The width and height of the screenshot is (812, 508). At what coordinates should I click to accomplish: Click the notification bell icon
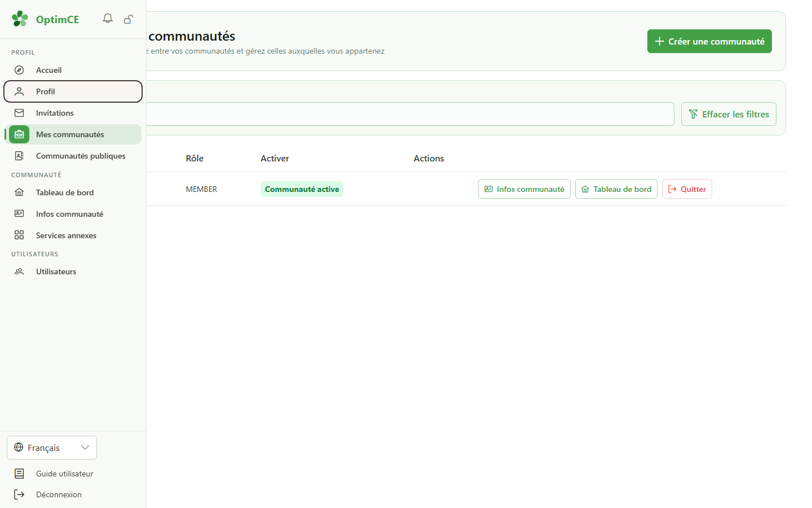[108, 19]
